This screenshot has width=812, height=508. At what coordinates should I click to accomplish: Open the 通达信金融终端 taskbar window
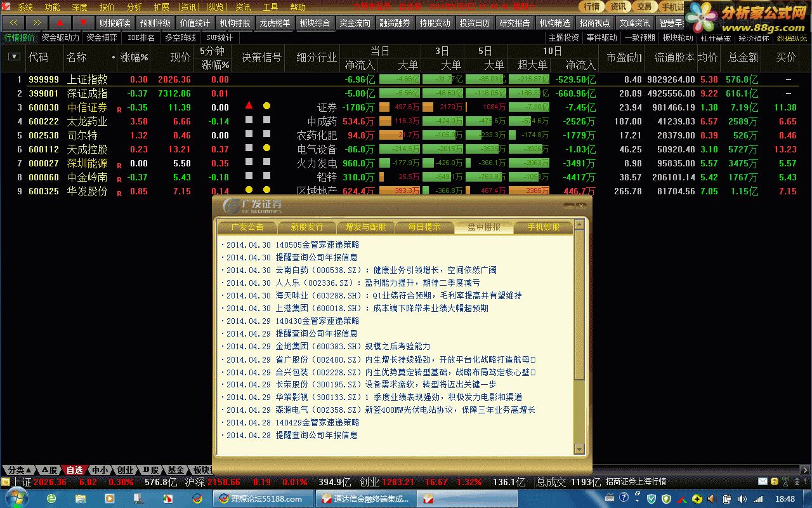click(x=365, y=498)
